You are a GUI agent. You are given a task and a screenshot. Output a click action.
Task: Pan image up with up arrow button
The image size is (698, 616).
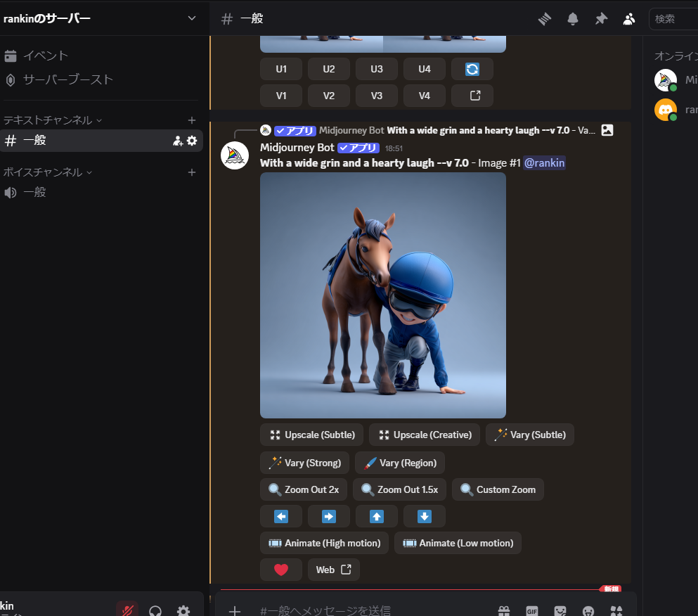(377, 516)
